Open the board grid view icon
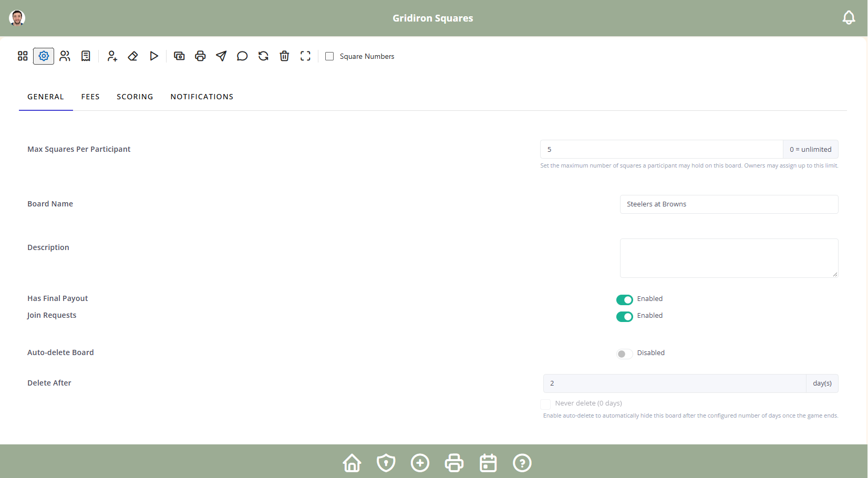This screenshot has height=478, width=868. 23,56
